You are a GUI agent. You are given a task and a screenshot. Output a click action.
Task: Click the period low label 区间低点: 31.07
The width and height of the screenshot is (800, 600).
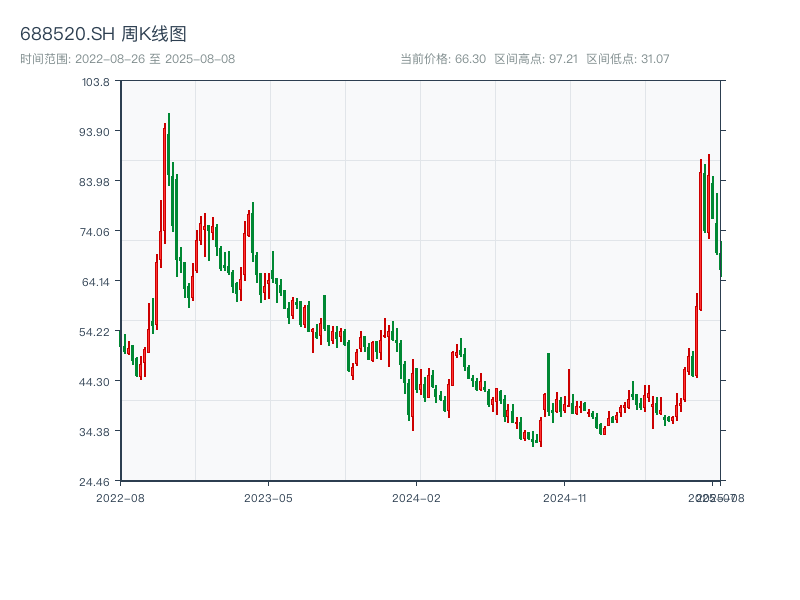[x=628, y=59]
